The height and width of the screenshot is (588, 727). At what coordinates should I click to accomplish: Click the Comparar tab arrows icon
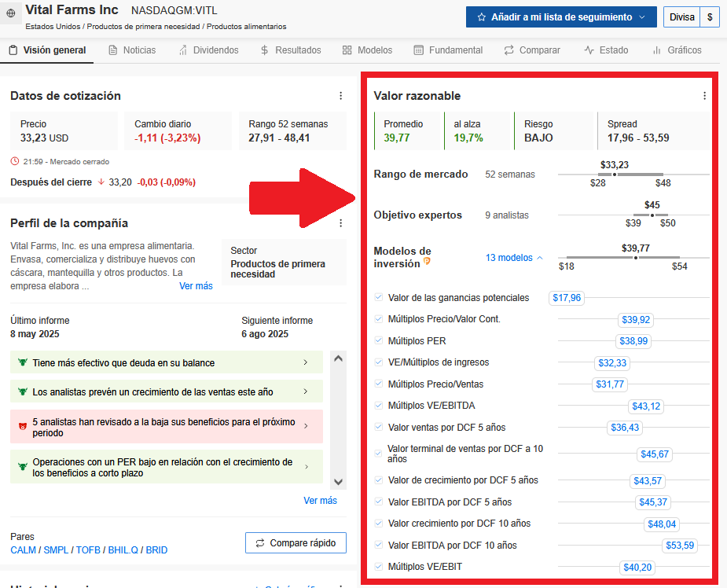pos(509,50)
